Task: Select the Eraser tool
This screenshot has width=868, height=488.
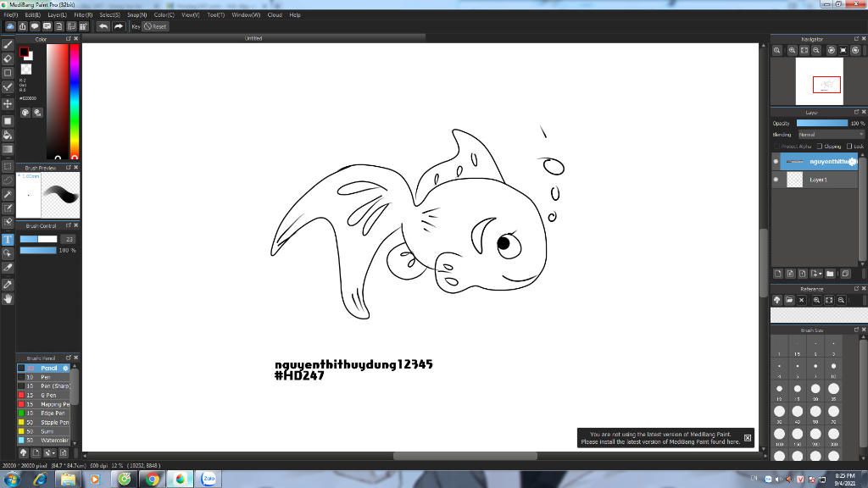Action: (x=8, y=58)
